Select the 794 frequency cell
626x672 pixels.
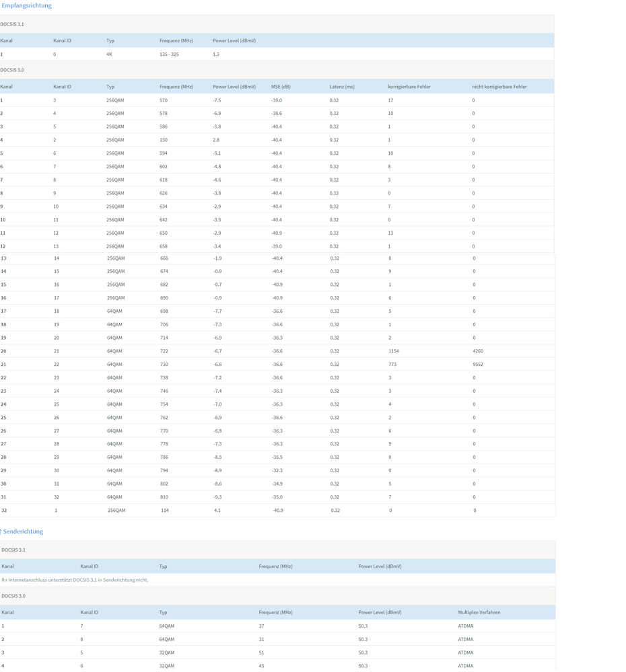164,471
